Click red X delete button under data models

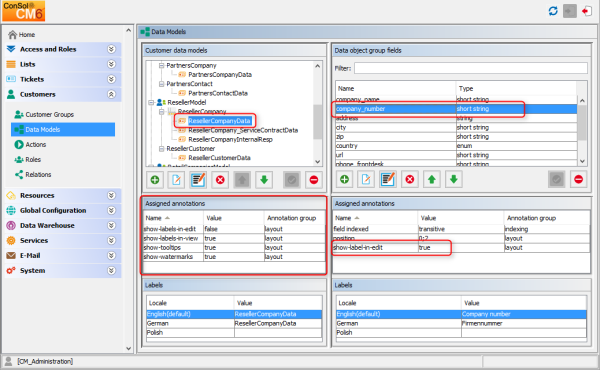point(220,179)
